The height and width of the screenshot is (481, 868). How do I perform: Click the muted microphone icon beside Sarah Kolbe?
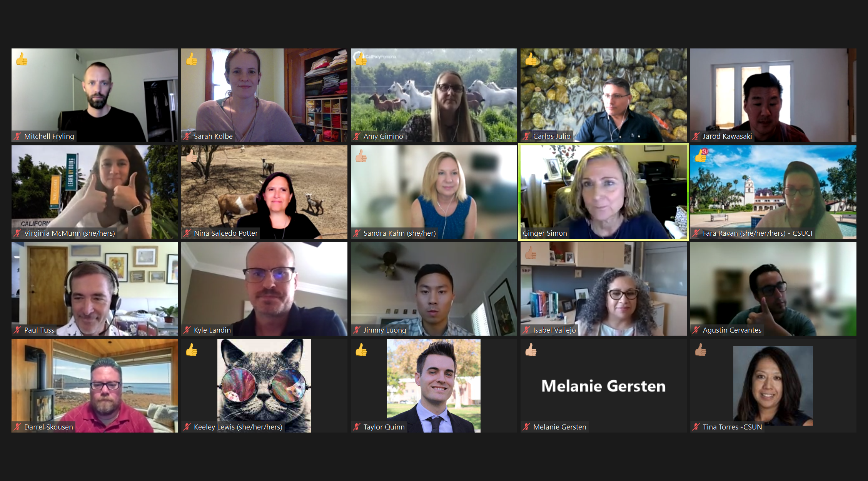click(187, 136)
